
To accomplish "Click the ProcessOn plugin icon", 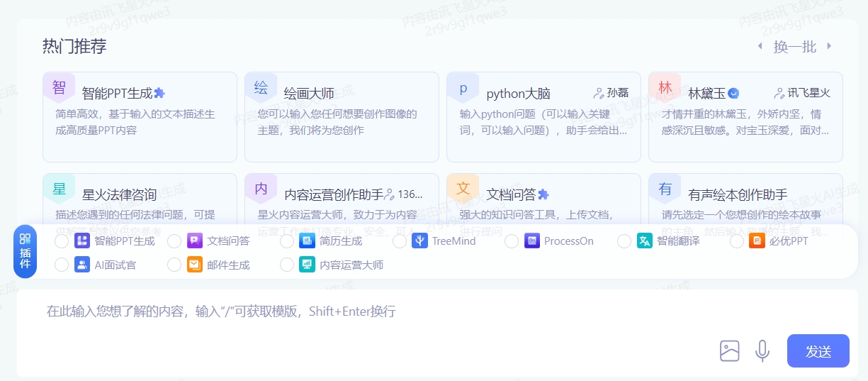I will click(532, 241).
